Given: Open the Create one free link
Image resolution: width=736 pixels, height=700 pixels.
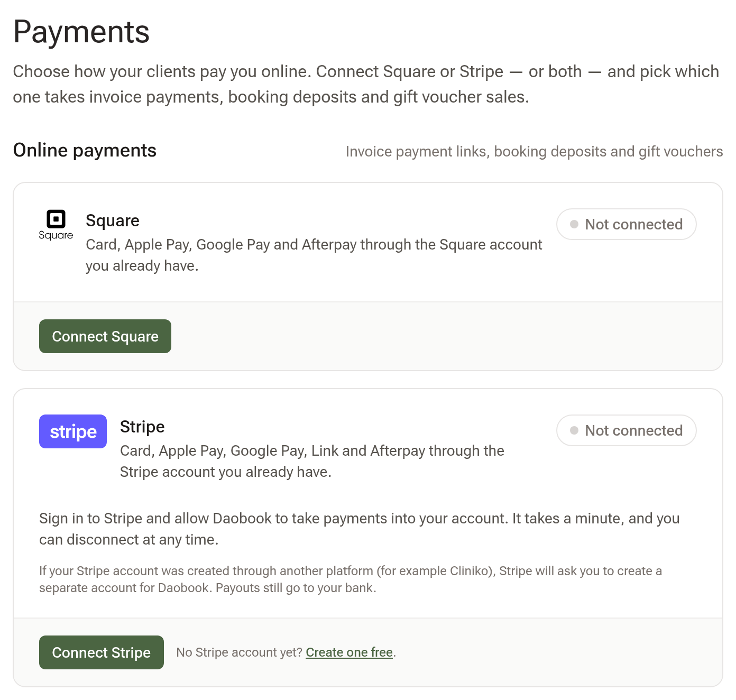Looking at the screenshot, I should (349, 652).
